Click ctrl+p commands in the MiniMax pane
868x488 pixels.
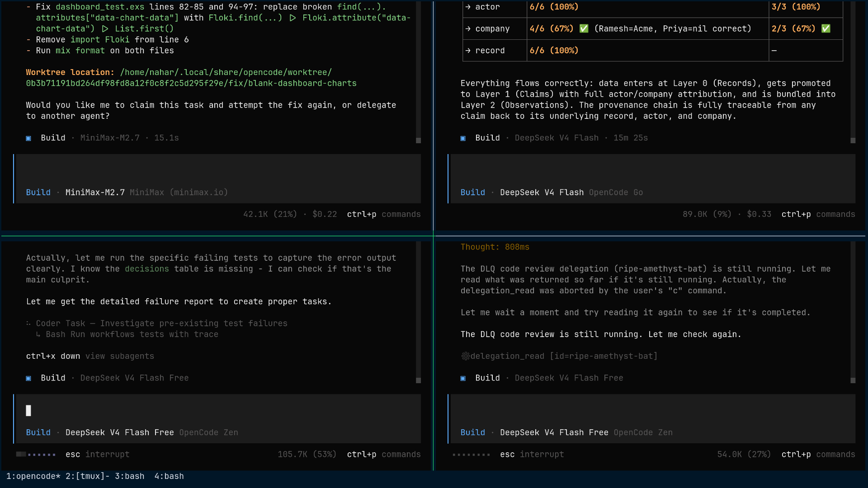(384, 214)
